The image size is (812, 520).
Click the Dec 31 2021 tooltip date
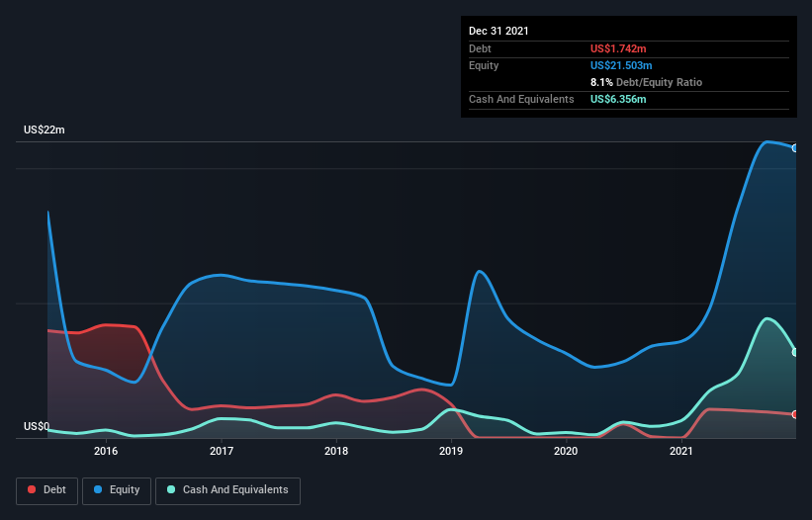pyautogui.click(x=498, y=31)
